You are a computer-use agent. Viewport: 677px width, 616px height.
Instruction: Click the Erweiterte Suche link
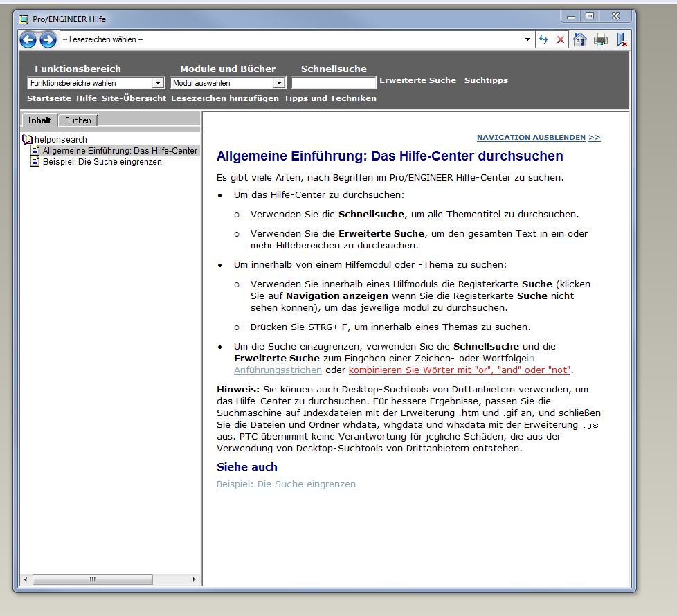pos(417,80)
